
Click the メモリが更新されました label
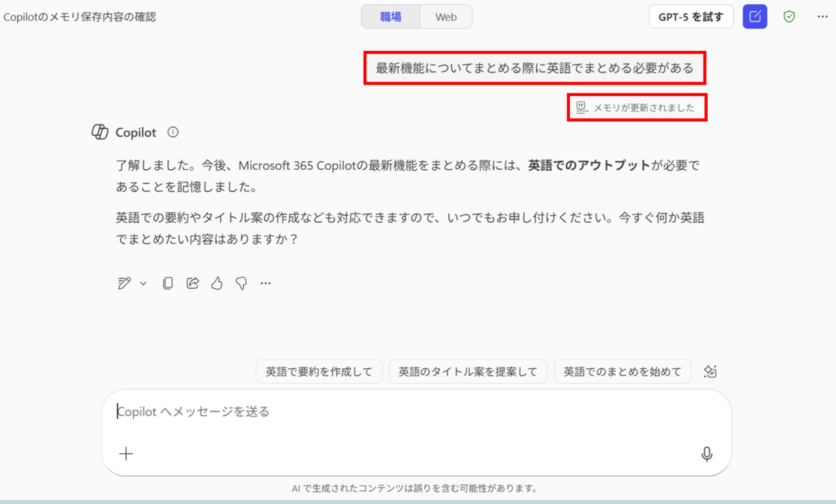(x=644, y=108)
